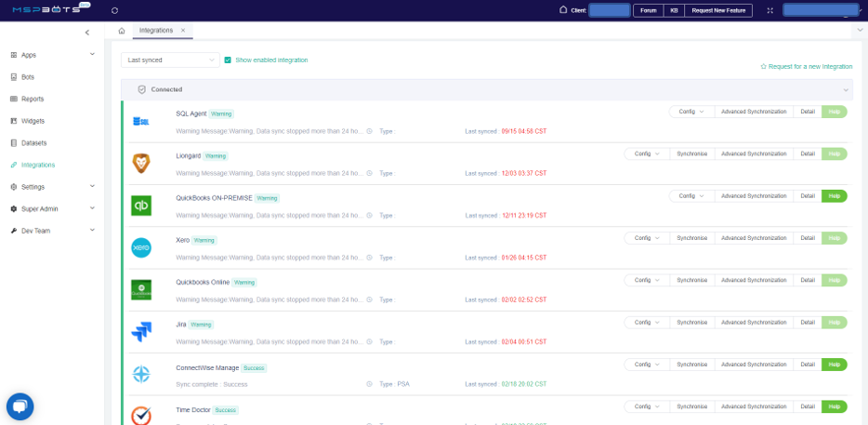This screenshot has width=868, height=425.
Task: Go to Datasets in sidebar
Action: pos(33,142)
